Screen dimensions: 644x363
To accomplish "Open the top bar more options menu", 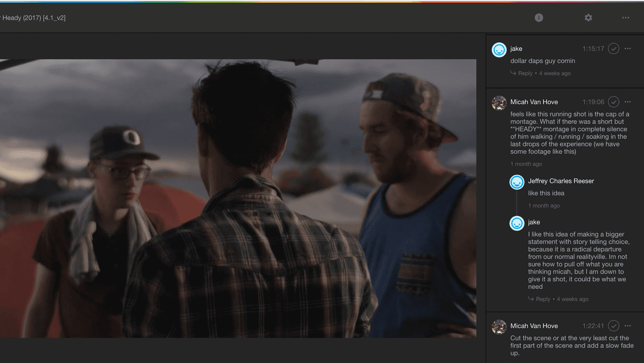I will pos(625,18).
